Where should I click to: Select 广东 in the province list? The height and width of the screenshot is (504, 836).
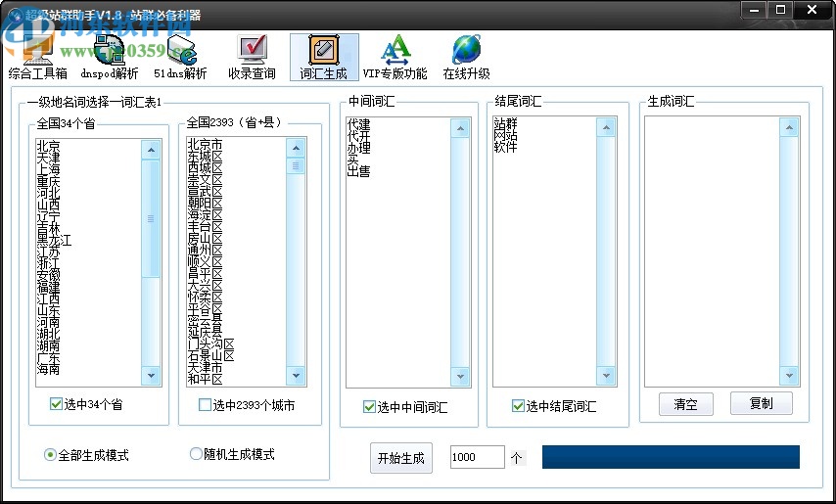48,357
